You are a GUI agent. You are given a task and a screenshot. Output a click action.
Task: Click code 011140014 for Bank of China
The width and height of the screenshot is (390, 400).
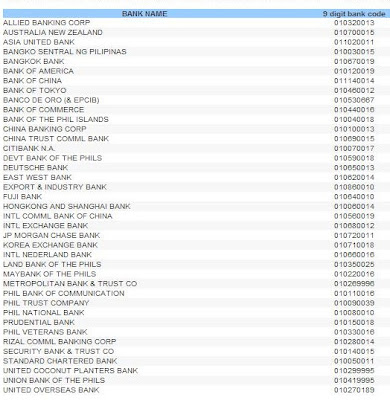[354, 81]
